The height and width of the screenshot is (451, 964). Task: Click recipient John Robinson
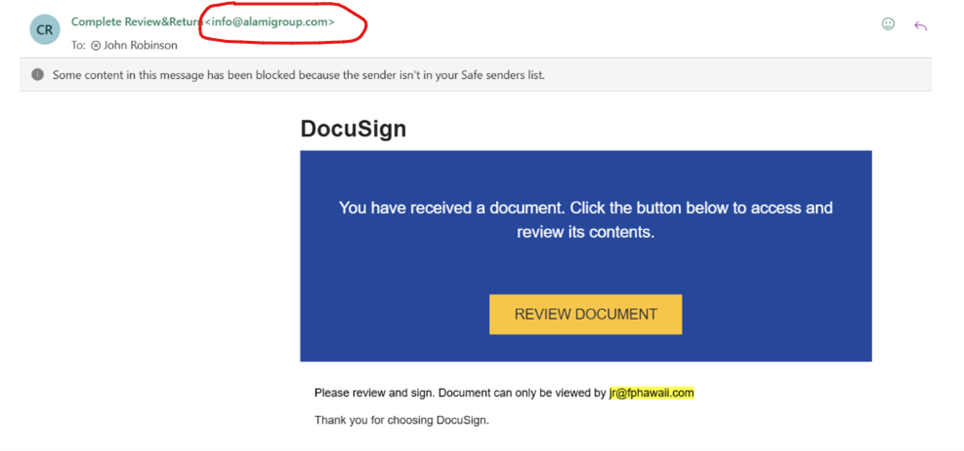pyautogui.click(x=140, y=45)
